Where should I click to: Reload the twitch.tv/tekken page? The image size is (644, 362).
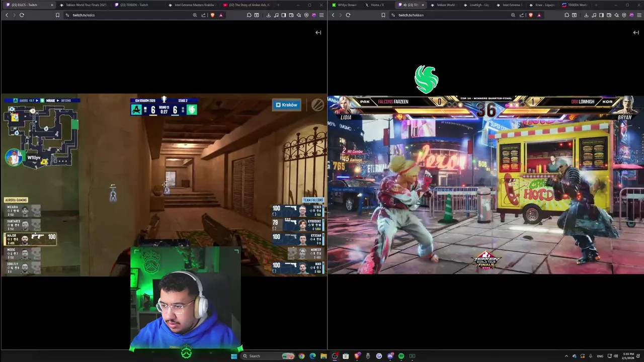click(x=348, y=15)
